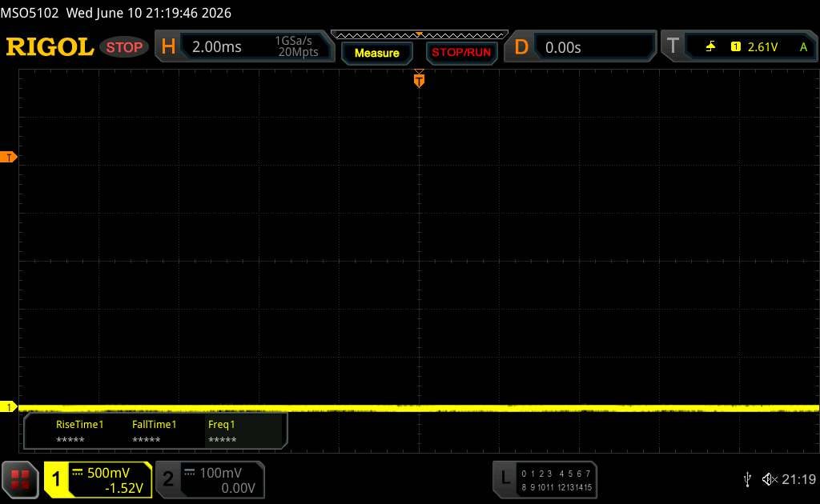Viewport: 820px width, 504px height.
Task: Click the trigger source channel 1 badge
Action: pos(736,46)
